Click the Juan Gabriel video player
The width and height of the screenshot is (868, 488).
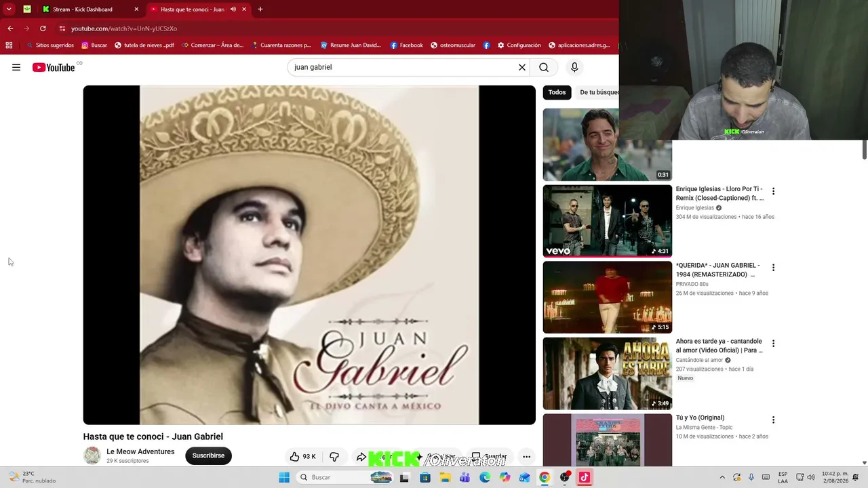(309, 255)
